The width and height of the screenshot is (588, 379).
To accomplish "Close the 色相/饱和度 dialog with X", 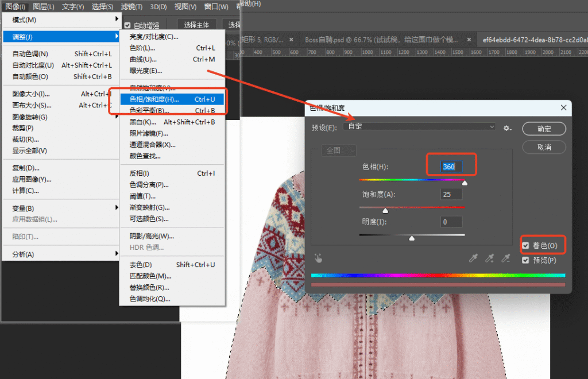I will pyautogui.click(x=564, y=107).
